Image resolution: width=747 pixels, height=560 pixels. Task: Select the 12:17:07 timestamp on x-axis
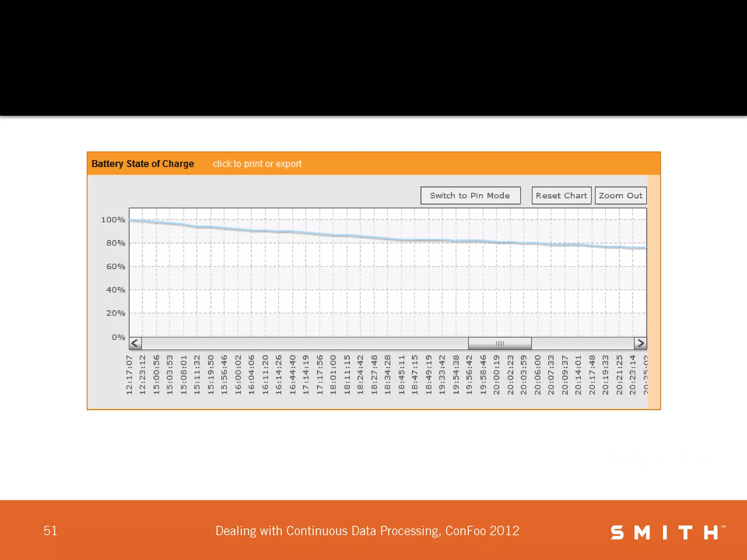(x=129, y=375)
